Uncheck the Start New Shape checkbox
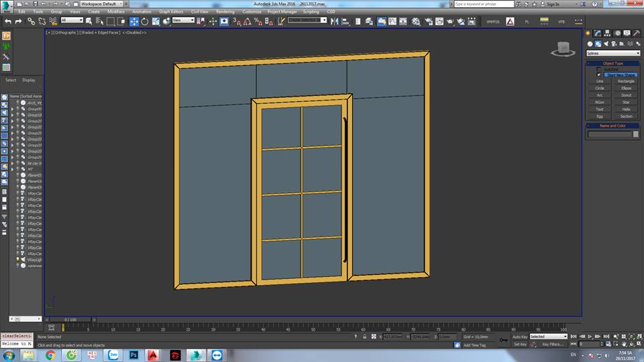Viewport: 644px width, 362px height. pyautogui.click(x=599, y=74)
